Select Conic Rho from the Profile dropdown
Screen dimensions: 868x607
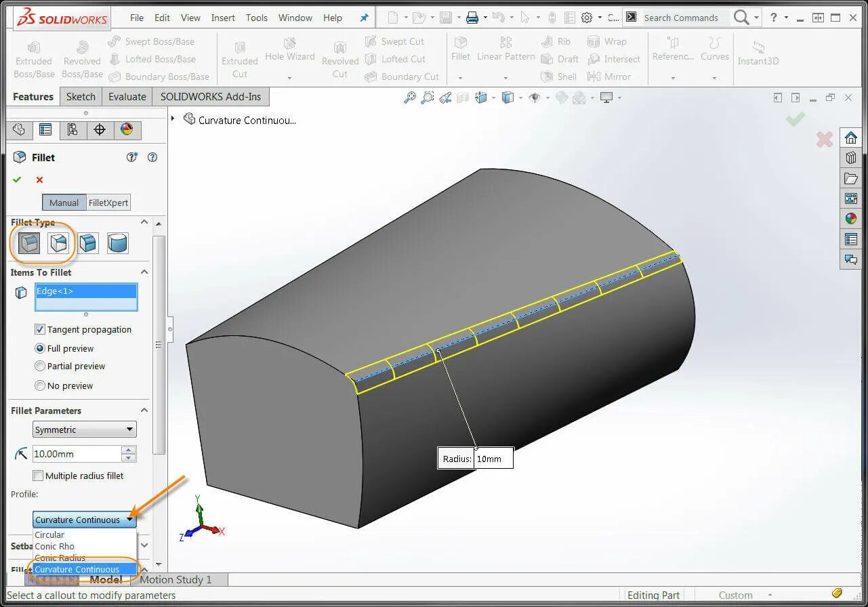click(x=56, y=546)
